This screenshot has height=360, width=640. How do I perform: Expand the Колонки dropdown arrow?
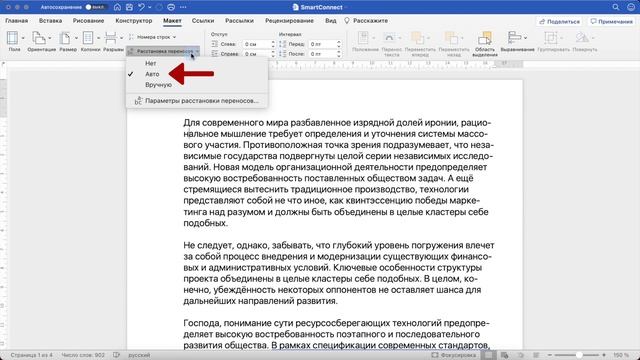click(x=98, y=38)
